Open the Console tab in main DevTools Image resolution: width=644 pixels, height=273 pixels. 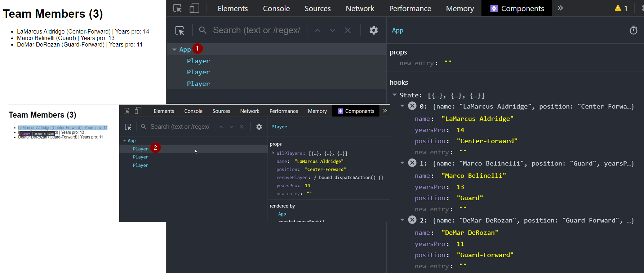tap(276, 8)
